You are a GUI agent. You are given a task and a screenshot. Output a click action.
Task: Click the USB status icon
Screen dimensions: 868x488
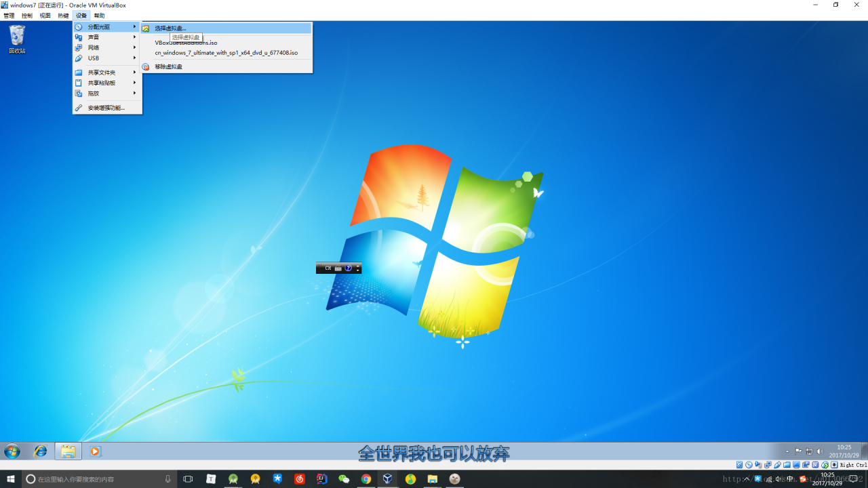pyautogui.click(x=777, y=465)
